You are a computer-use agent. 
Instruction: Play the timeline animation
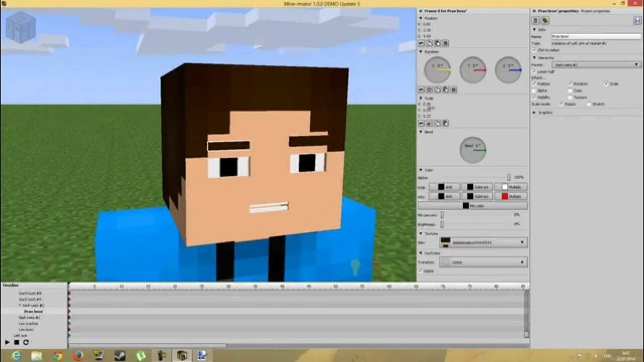[x=7, y=342]
